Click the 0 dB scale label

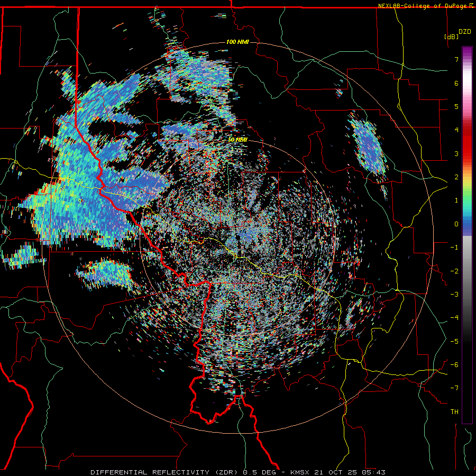click(x=456, y=224)
